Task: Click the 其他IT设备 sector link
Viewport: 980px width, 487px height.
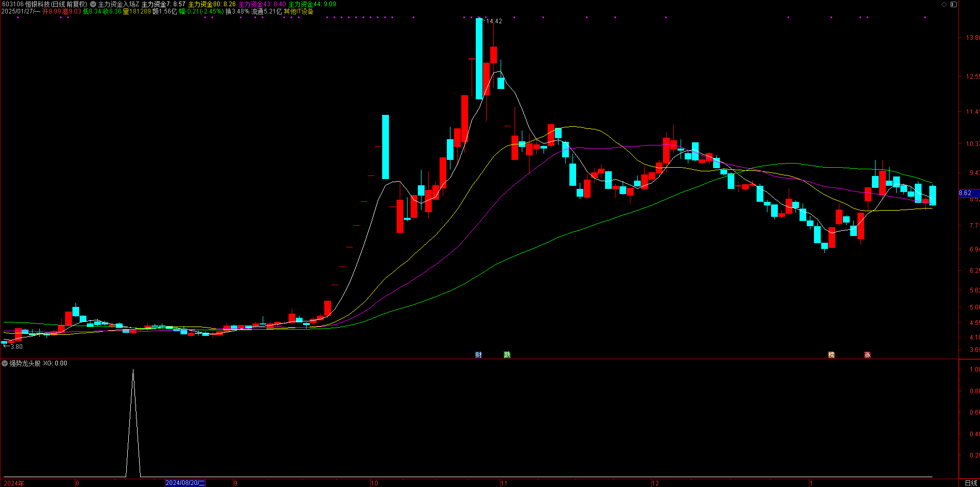Action: pos(298,11)
